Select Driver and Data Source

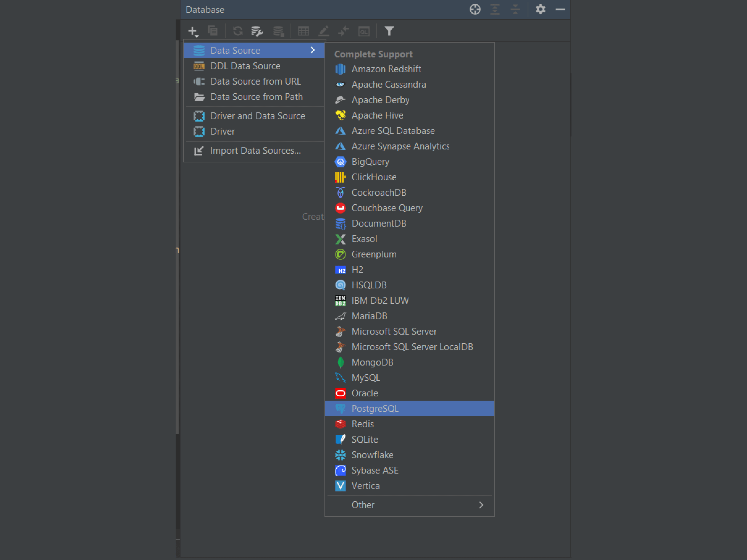click(254, 116)
